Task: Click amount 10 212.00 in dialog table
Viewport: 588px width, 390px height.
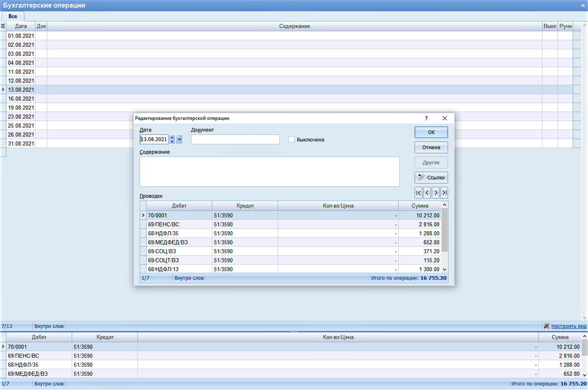Action: coord(427,215)
